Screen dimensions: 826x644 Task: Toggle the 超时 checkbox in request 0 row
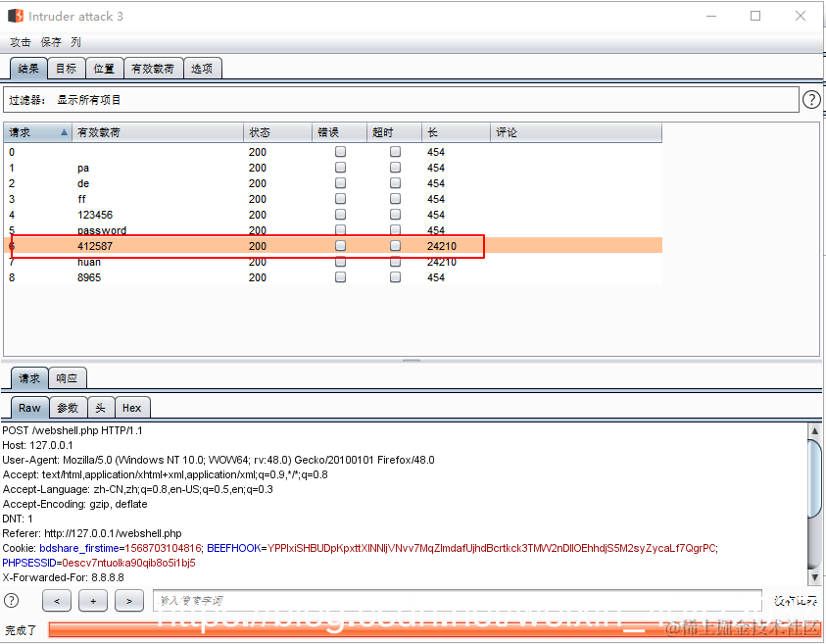click(395, 152)
